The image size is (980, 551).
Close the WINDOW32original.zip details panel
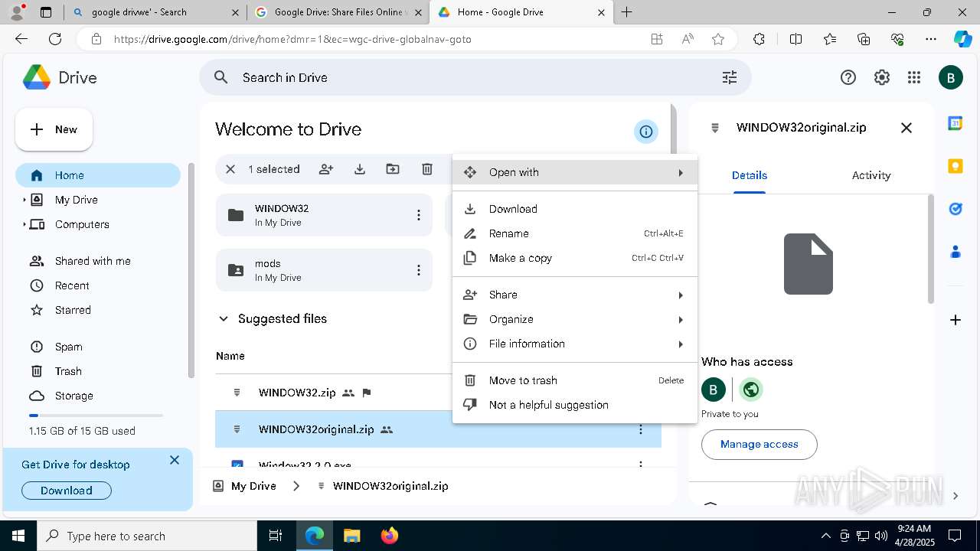(x=906, y=128)
